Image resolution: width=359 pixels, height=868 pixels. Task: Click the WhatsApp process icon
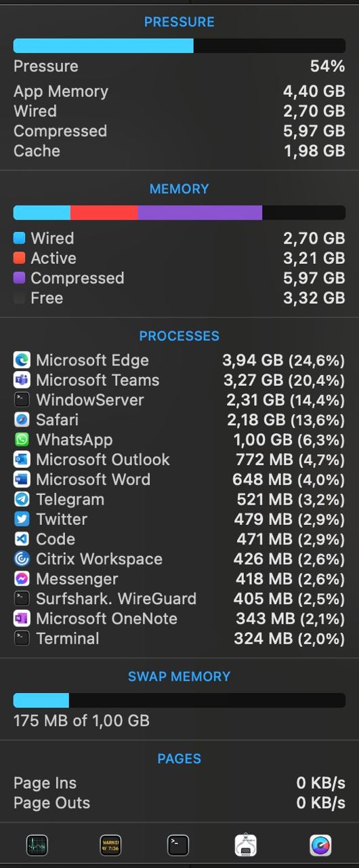(22, 439)
